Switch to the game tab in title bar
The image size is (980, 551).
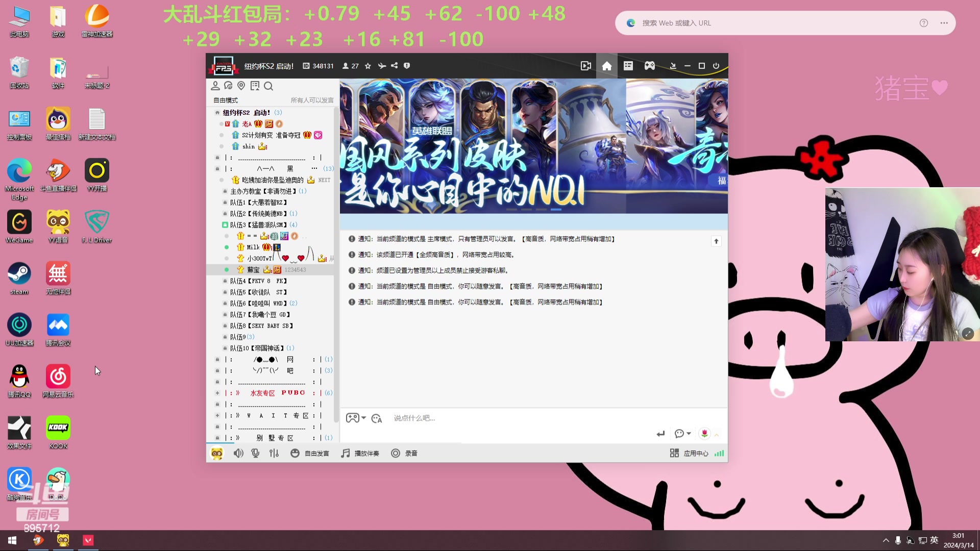649,65
